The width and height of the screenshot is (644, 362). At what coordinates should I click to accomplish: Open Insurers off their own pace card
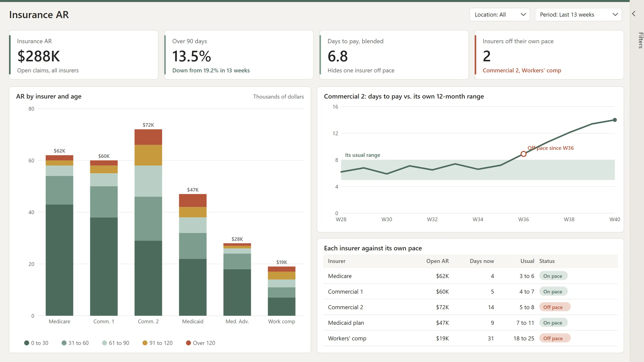[549, 55]
